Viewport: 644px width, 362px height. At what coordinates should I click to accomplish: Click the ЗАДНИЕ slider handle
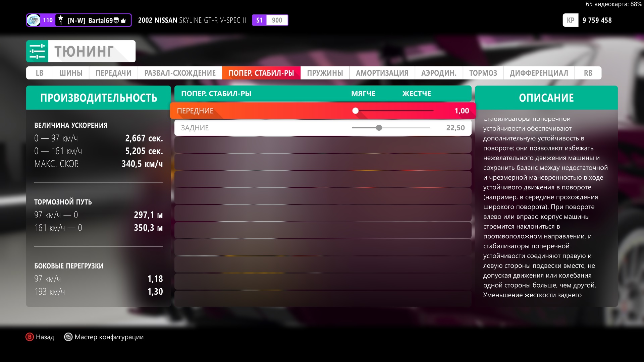click(379, 128)
